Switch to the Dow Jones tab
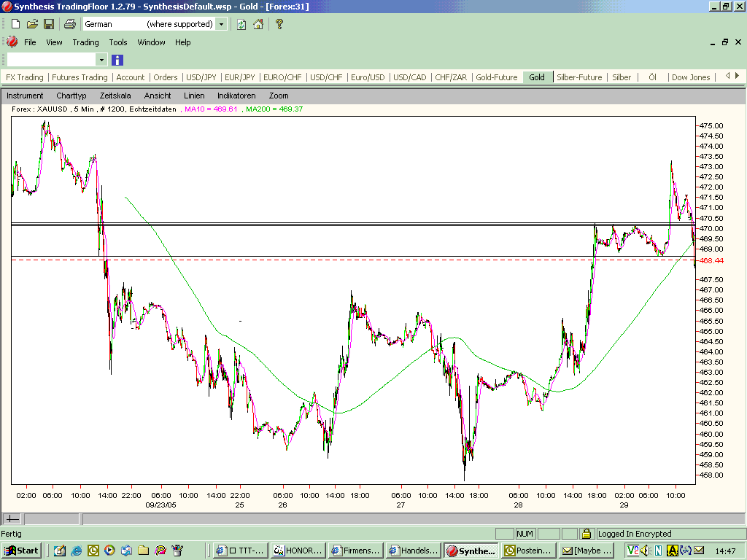This screenshot has height=560, width=747. [691, 77]
